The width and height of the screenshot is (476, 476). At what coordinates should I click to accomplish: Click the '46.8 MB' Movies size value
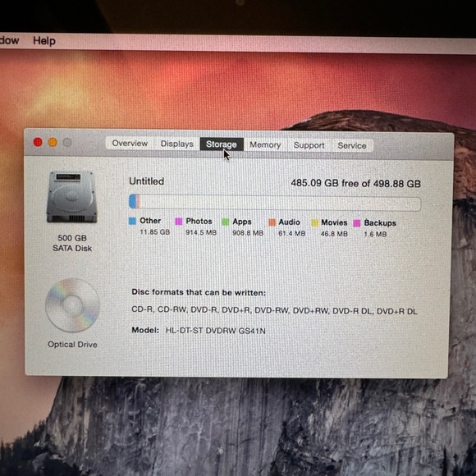click(334, 234)
